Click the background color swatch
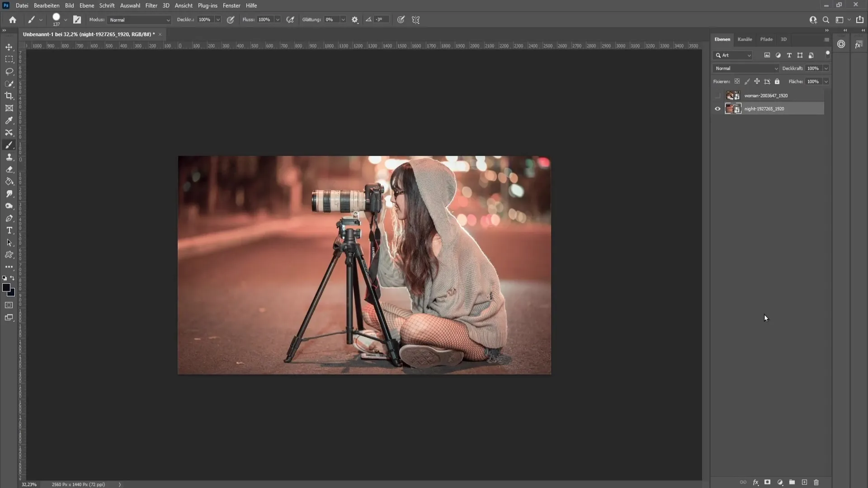Viewport: 868px width, 488px height. pyautogui.click(x=12, y=294)
